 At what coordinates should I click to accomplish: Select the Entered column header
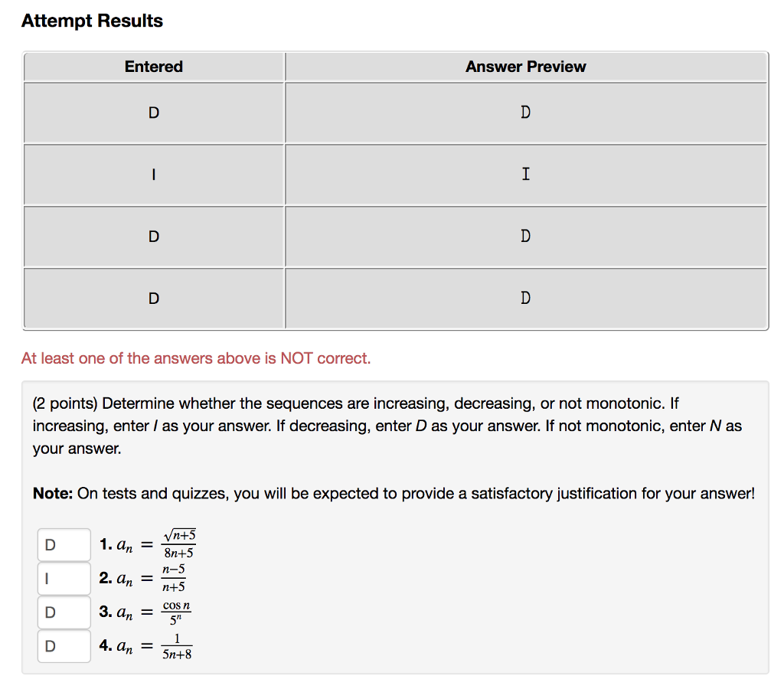pyautogui.click(x=153, y=67)
